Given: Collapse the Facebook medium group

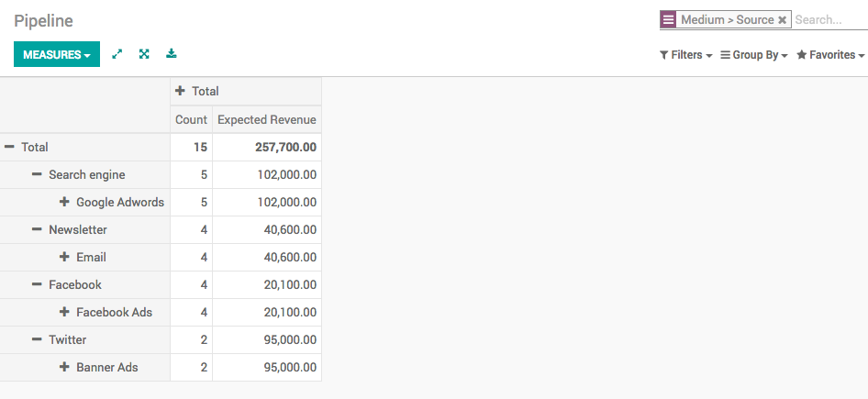Looking at the screenshot, I should pyautogui.click(x=38, y=284).
